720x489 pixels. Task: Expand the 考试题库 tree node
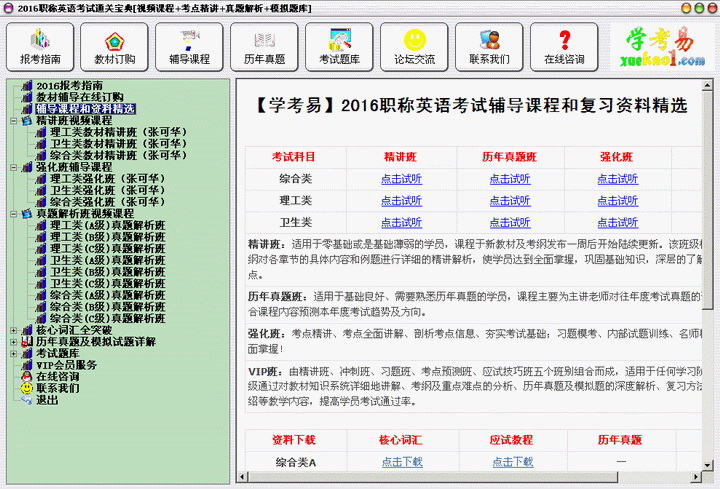[14, 354]
